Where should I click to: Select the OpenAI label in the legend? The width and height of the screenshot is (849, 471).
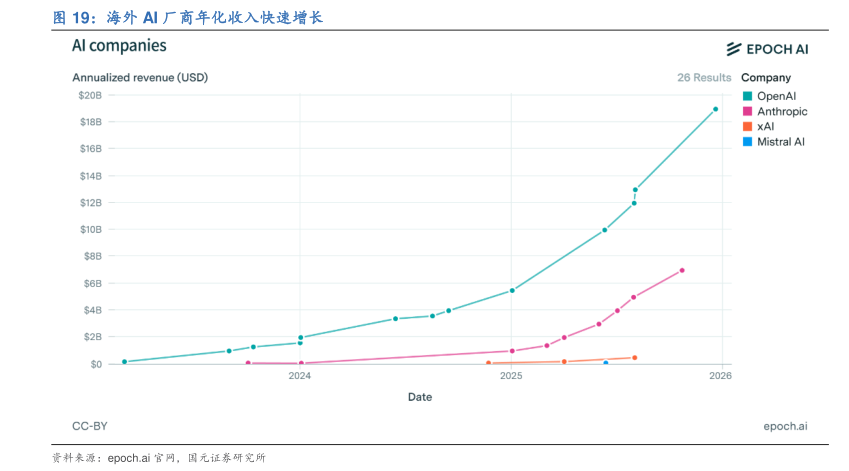(776, 95)
